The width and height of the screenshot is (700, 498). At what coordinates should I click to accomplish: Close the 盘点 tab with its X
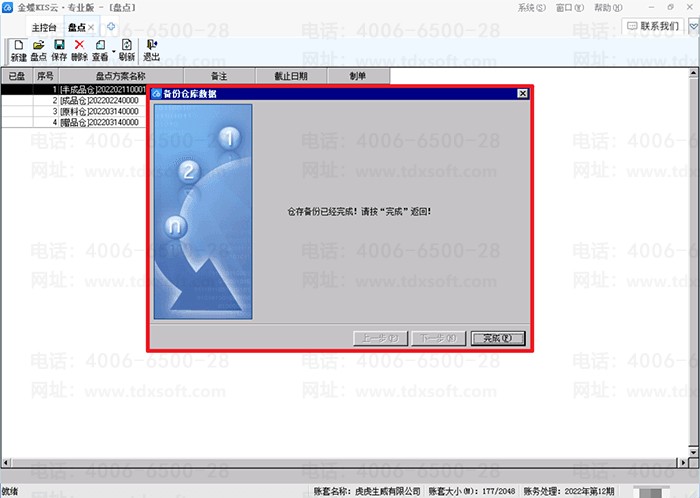[92, 27]
